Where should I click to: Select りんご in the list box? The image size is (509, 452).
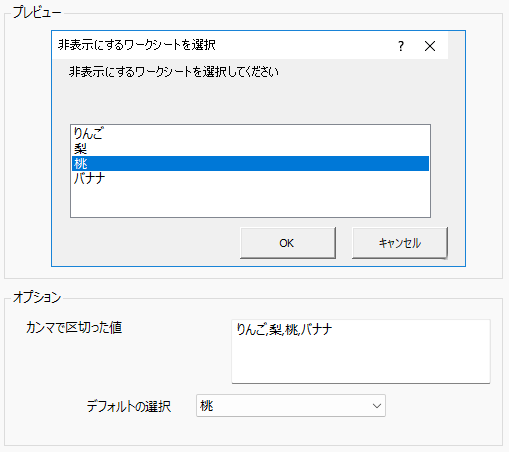(x=250, y=133)
